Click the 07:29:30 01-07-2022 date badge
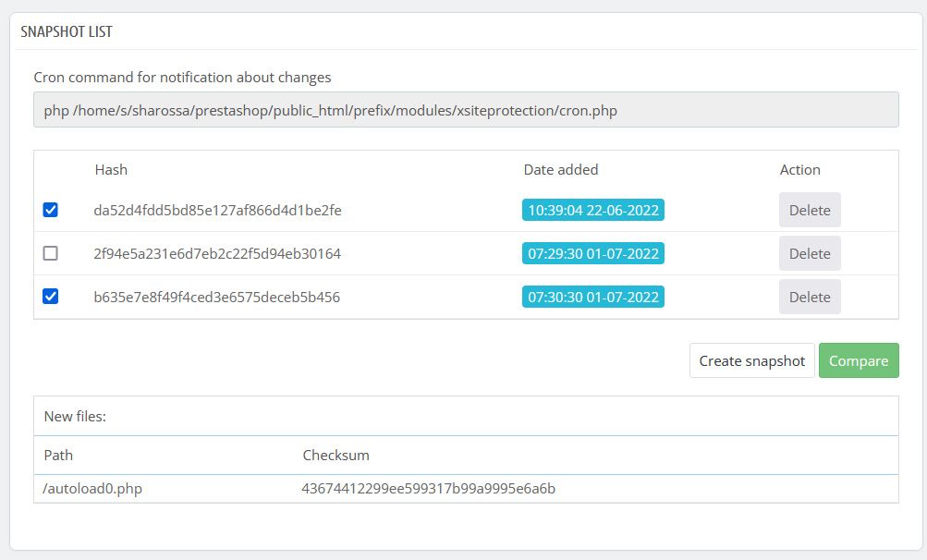This screenshot has width=927, height=560. pyautogui.click(x=593, y=253)
